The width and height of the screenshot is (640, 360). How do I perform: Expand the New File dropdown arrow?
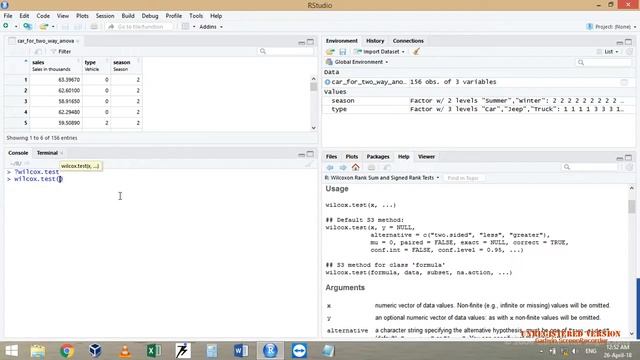click(16, 27)
